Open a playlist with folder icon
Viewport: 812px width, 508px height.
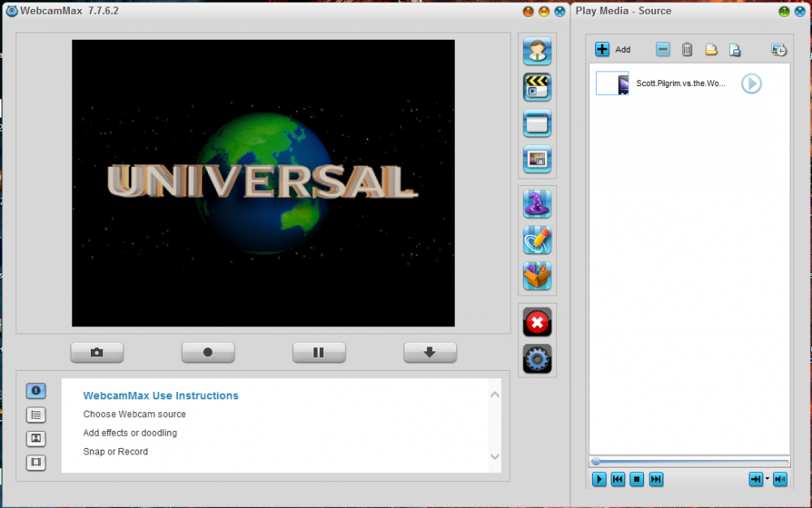tap(711, 50)
